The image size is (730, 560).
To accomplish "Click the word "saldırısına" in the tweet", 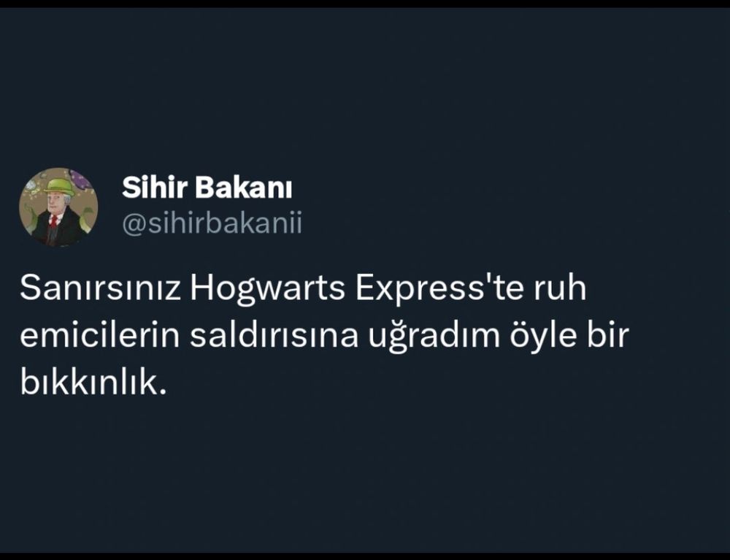I will 274,335.
